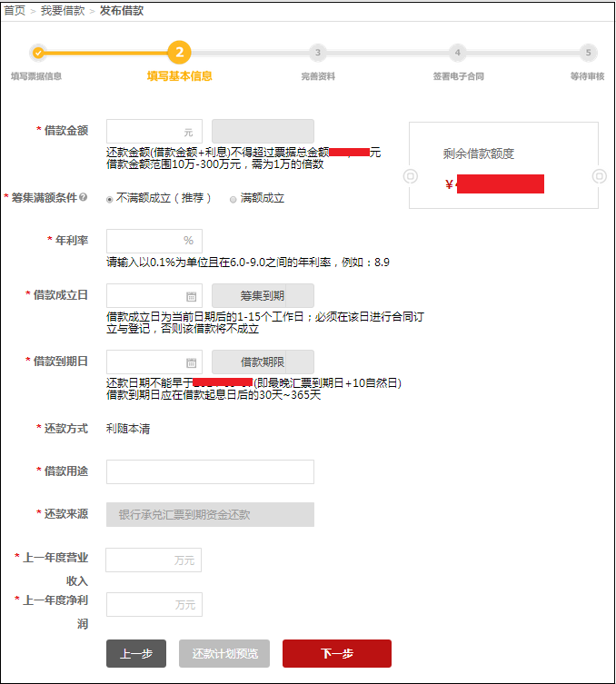Click the step 5 等待审核 circle
Image resolution: width=616 pixels, height=684 pixels.
[x=588, y=53]
